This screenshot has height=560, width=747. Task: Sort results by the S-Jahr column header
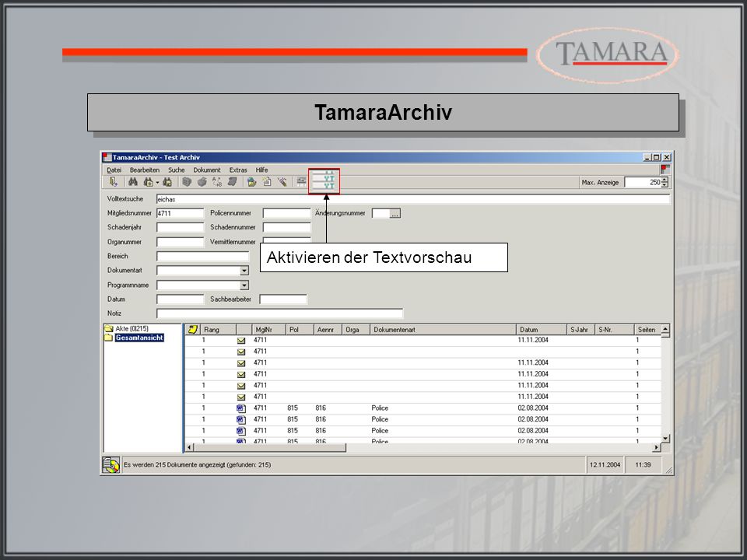[x=580, y=330]
